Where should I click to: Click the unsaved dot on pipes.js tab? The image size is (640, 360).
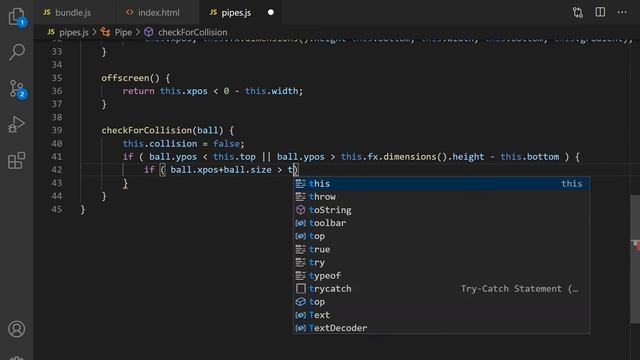tap(271, 12)
